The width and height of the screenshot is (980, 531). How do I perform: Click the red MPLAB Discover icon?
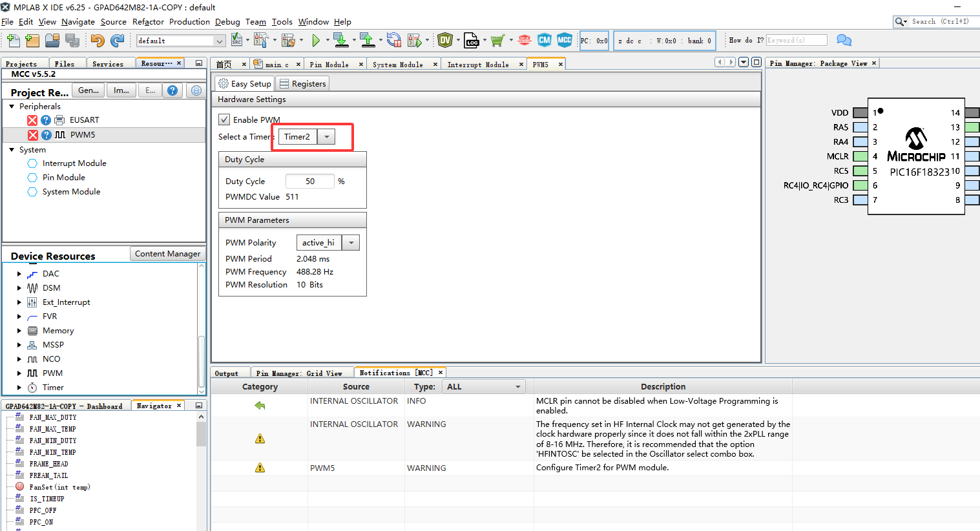tap(525, 40)
